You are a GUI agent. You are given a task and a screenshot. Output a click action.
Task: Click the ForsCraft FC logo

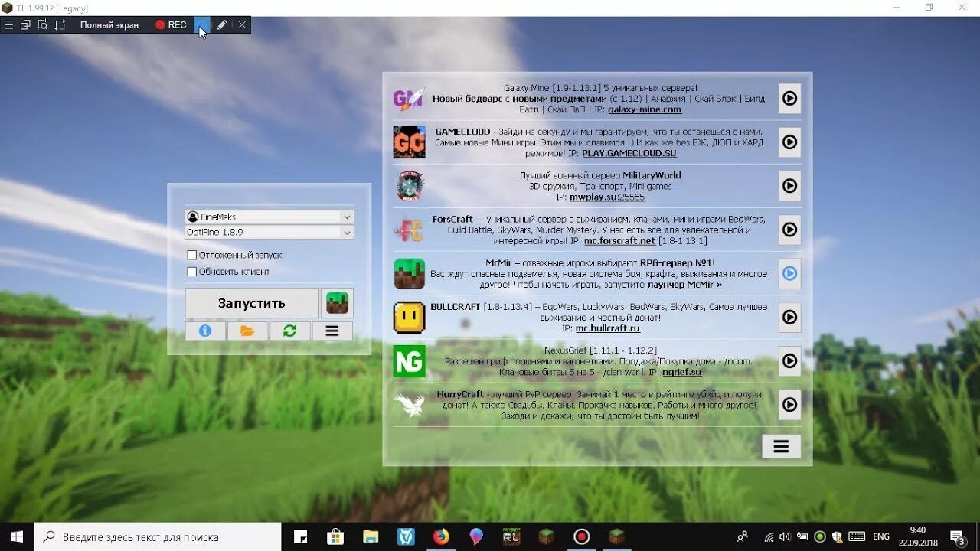coord(409,230)
